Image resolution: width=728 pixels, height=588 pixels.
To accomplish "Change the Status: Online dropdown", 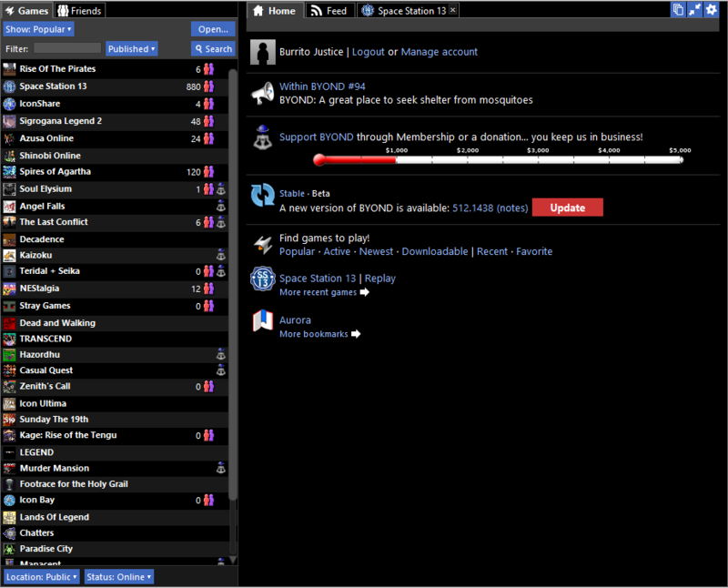I will pyautogui.click(x=119, y=576).
